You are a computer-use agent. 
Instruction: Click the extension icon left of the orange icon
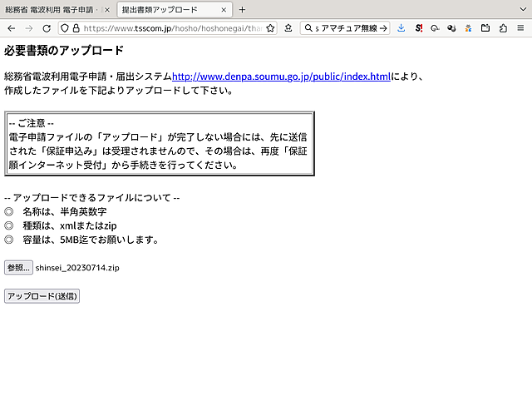(x=451, y=28)
